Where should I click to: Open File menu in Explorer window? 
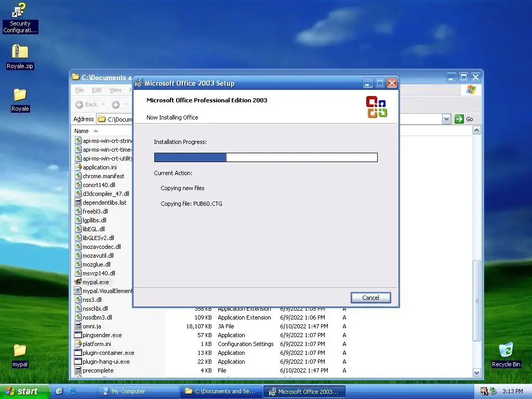point(79,90)
